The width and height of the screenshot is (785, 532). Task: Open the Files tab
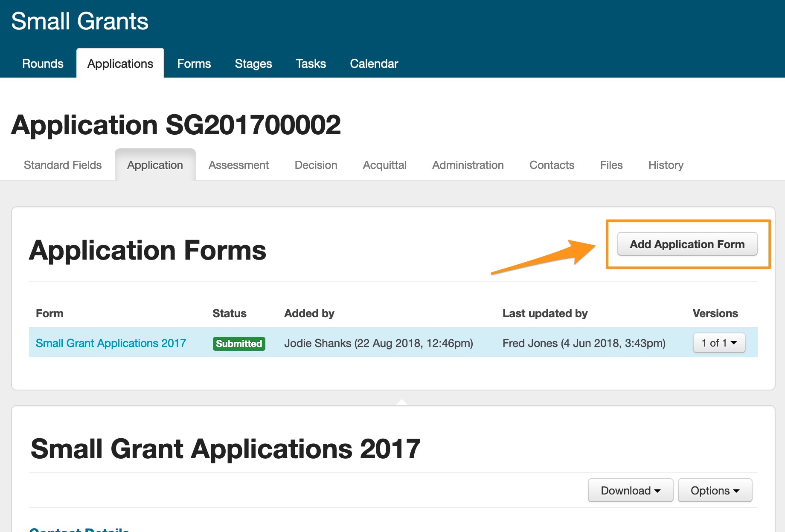coord(611,165)
